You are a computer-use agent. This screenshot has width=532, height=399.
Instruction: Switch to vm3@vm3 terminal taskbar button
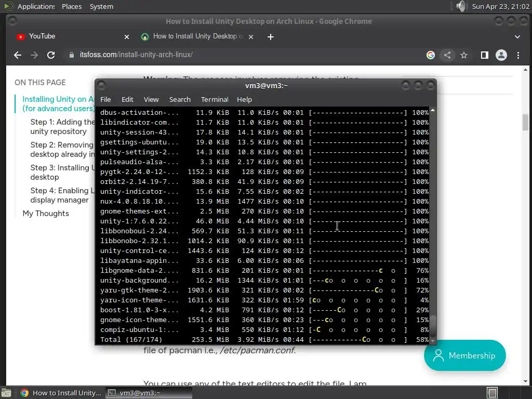click(x=149, y=393)
